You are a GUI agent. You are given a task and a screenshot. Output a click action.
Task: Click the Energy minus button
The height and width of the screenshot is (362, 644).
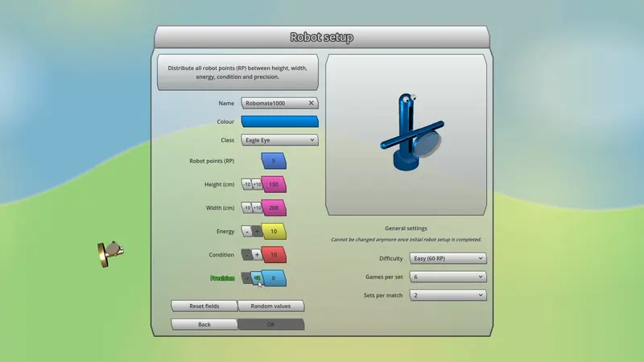point(247,231)
